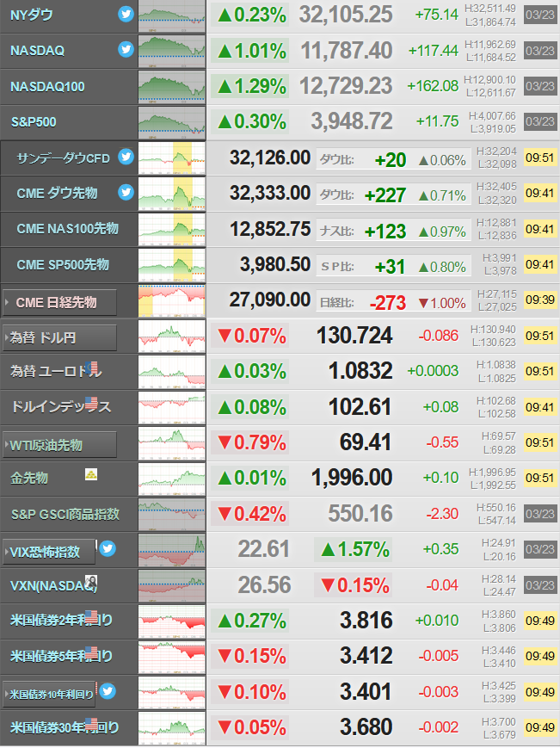
Task: Click 2年利回り value 3.816
Action: pos(366,620)
